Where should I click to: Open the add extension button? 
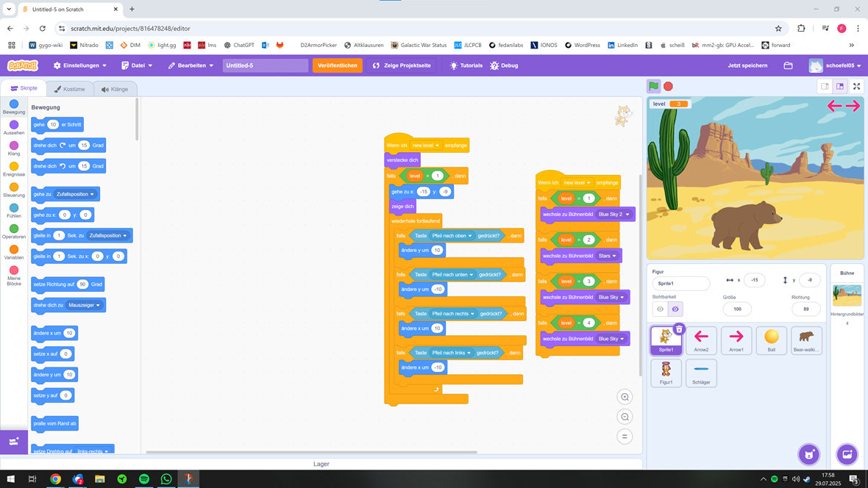point(13,441)
